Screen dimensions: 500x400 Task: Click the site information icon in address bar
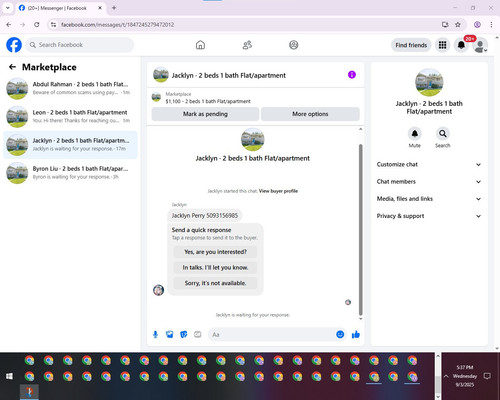(53, 25)
